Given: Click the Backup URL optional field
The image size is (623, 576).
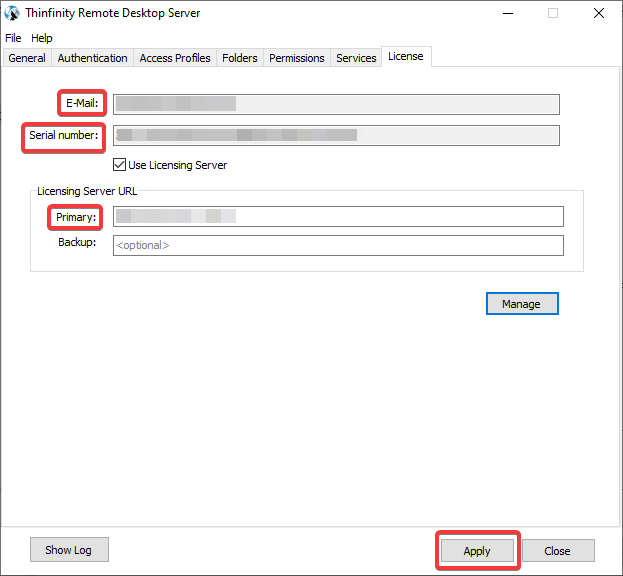Looking at the screenshot, I should pyautogui.click(x=338, y=245).
